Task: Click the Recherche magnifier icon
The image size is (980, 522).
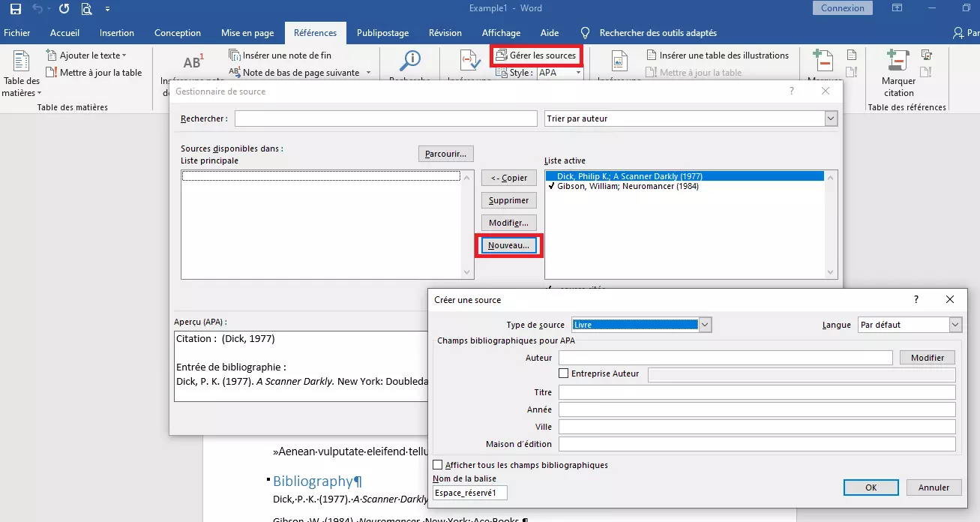Action: pos(410,62)
